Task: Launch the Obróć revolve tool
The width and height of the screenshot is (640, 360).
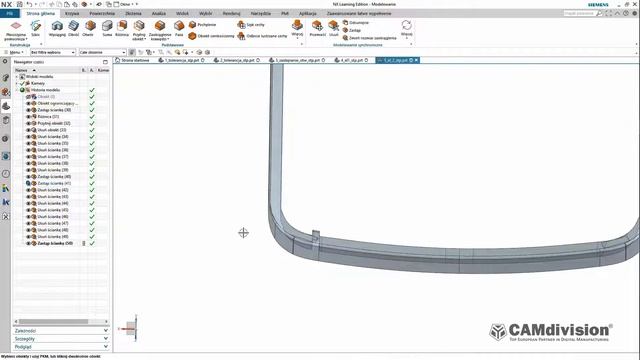Action: coord(73,29)
